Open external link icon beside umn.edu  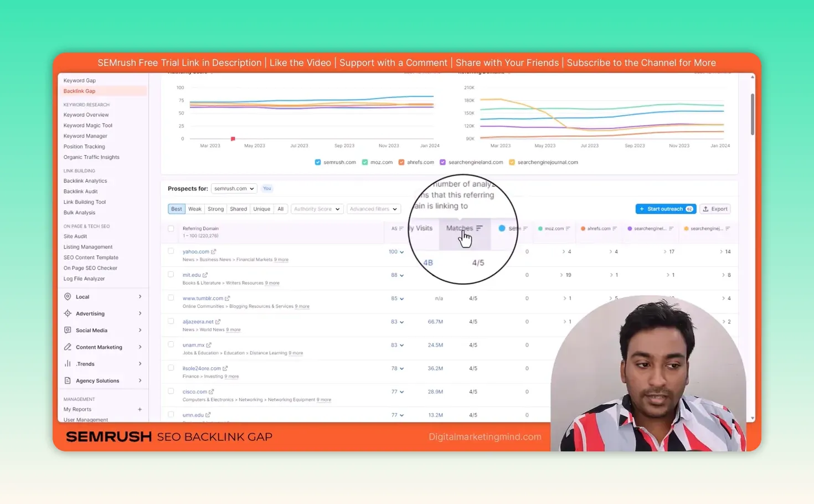pos(208,415)
